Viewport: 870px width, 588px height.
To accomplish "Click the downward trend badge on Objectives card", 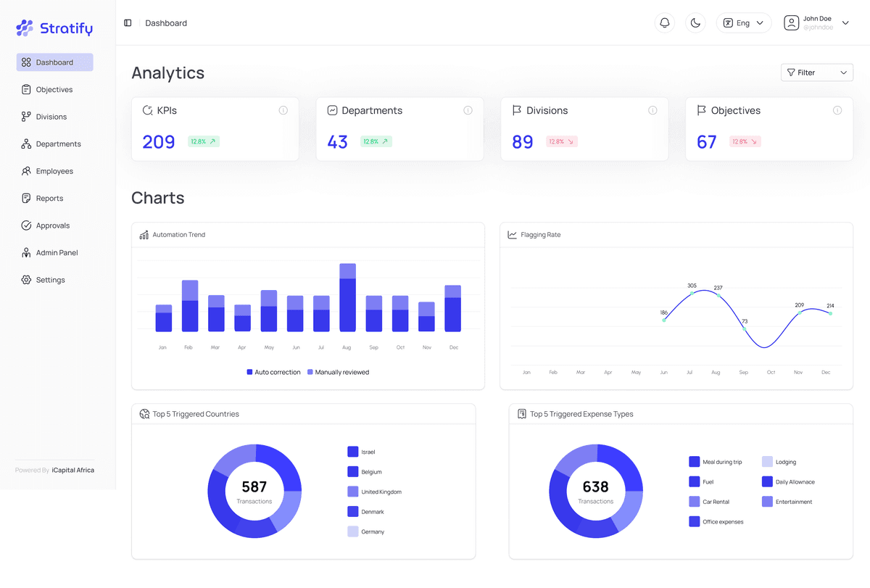I will click(x=745, y=141).
